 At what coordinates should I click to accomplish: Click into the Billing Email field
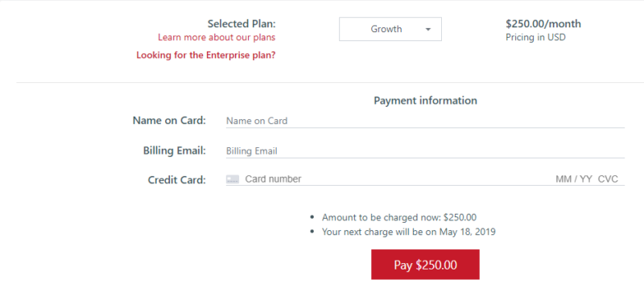pos(425,151)
